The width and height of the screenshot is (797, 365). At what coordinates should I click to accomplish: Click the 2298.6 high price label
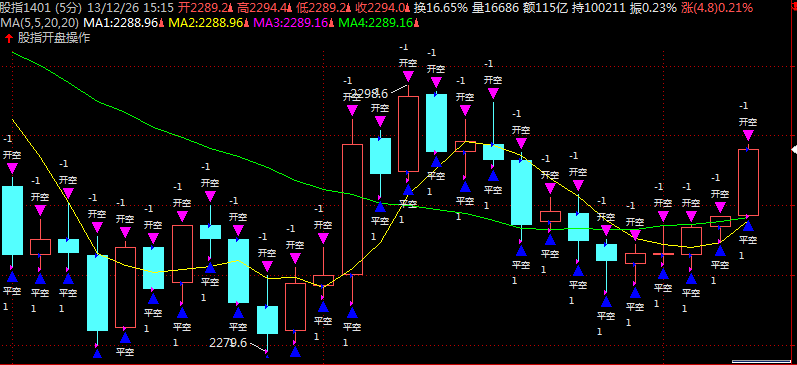[x=370, y=94]
